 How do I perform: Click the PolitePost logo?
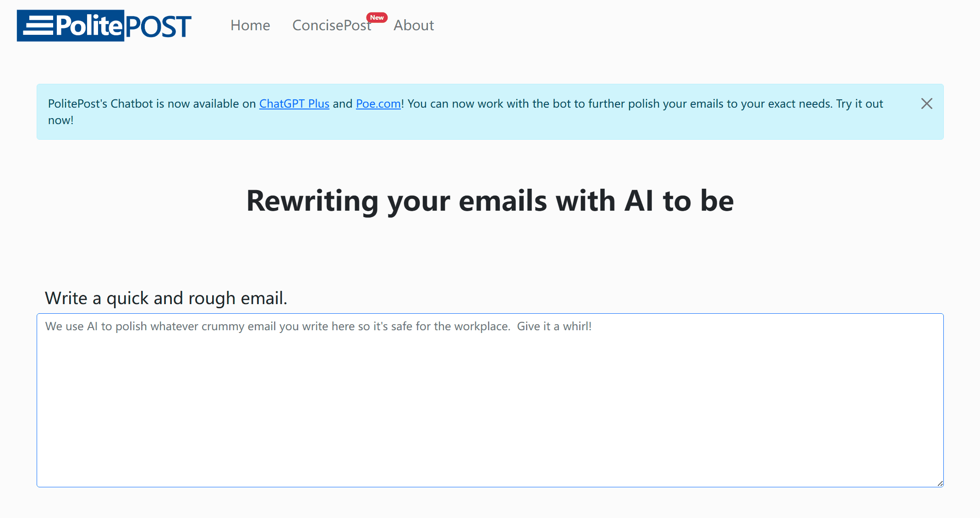tap(104, 26)
